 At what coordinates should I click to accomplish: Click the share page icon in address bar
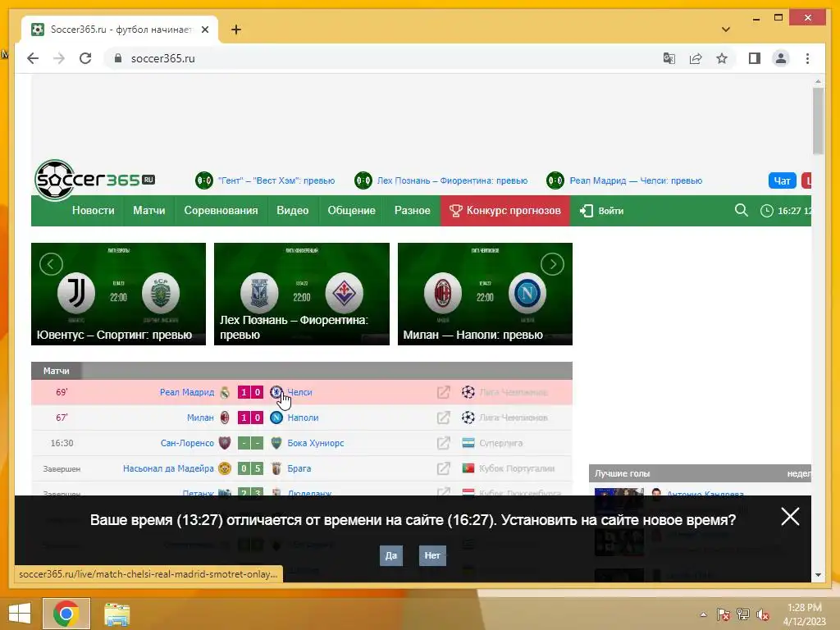(x=696, y=58)
